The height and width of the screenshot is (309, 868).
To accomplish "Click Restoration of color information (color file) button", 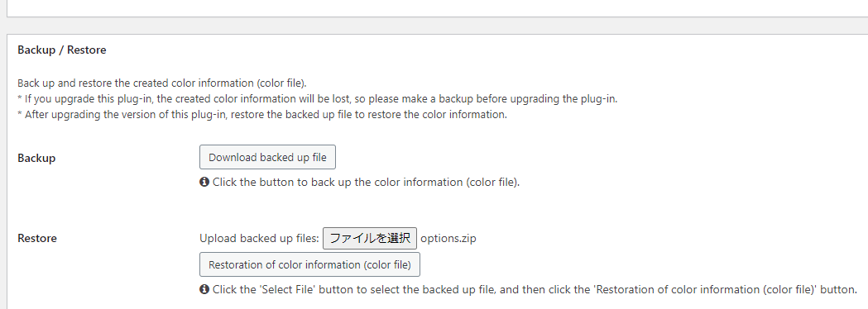I will click(x=309, y=264).
